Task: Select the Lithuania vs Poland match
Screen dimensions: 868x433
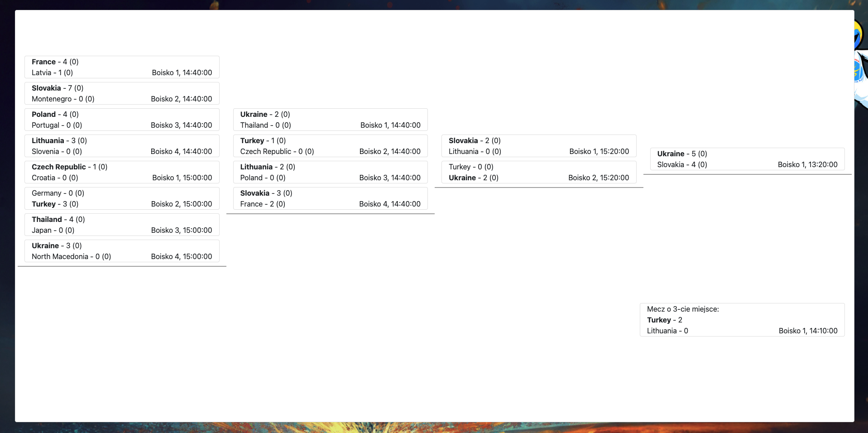Action: point(330,172)
